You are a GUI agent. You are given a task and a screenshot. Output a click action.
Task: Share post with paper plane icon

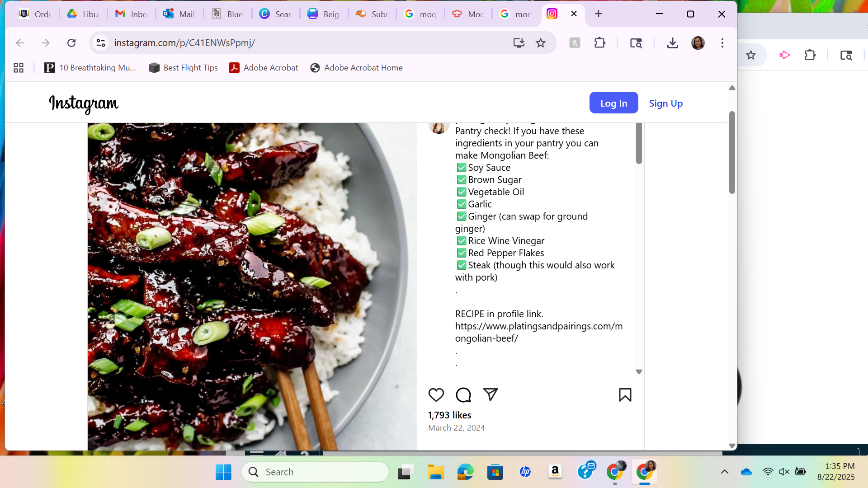tap(490, 394)
